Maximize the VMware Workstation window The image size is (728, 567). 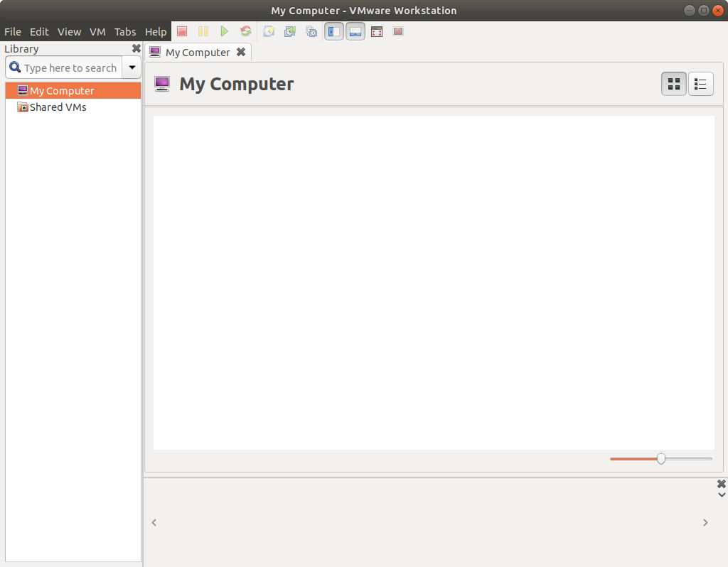(704, 10)
